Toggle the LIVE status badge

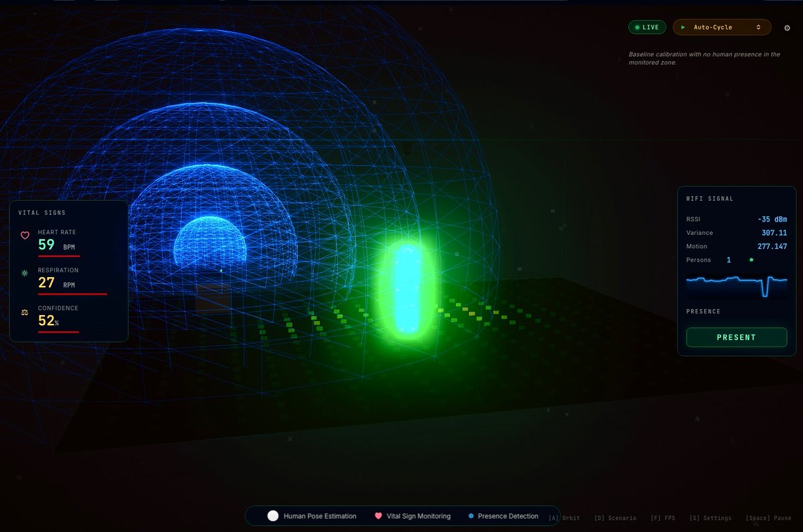[647, 27]
